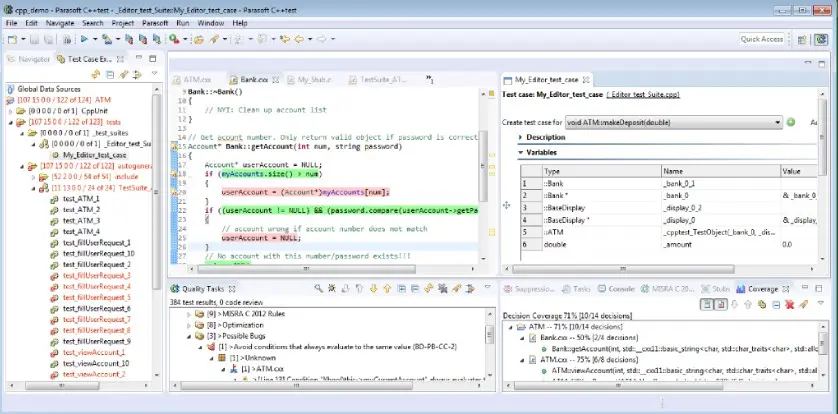
Task: Click the _amount name cell in Variables table
Action: click(x=720, y=244)
